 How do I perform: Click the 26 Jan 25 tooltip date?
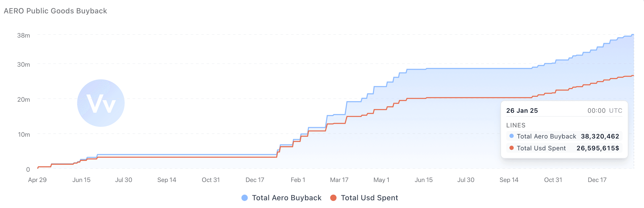(522, 111)
